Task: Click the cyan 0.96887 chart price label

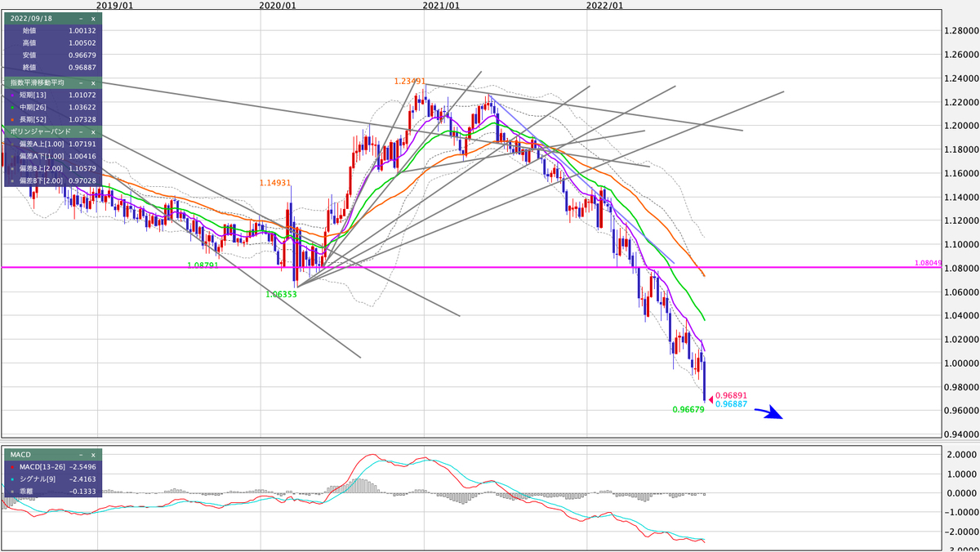Action: pos(731,404)
